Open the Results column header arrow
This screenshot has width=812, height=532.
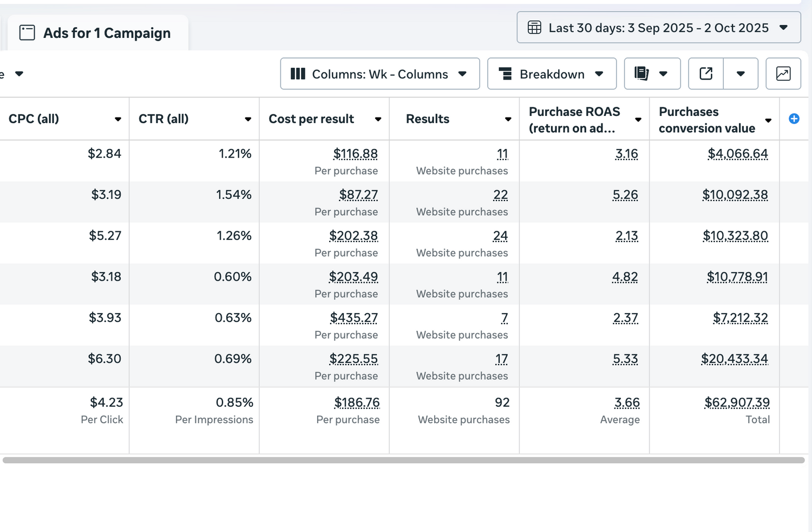[x=508, y=119]
